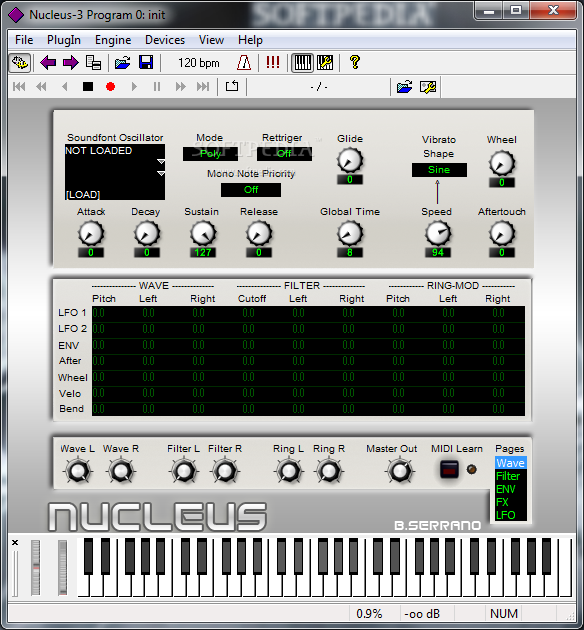Toggle the loop icon in transport bar
The height and width of the screenshot is (630, 584).
point(232,86)
